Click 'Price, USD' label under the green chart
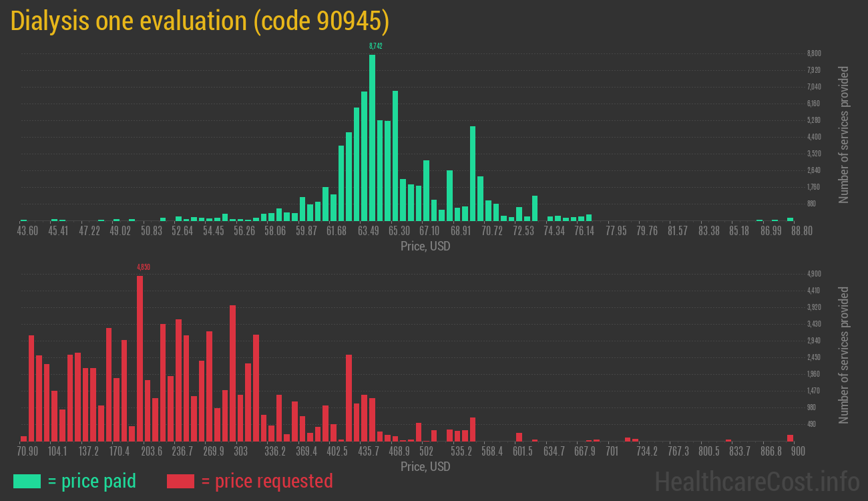The width and height of the screenshot is (868, 501). point(425,246)
